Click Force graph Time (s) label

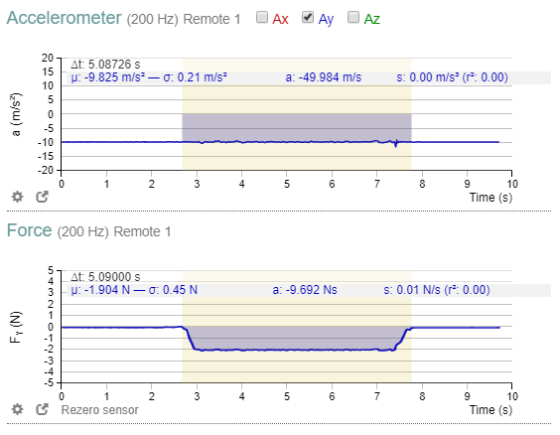(x=491, y=410)
